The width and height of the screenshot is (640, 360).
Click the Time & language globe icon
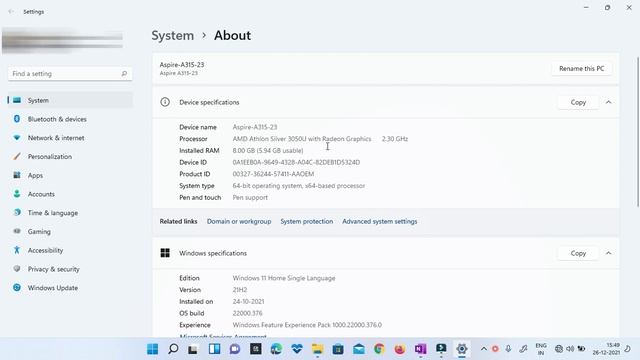17,213
